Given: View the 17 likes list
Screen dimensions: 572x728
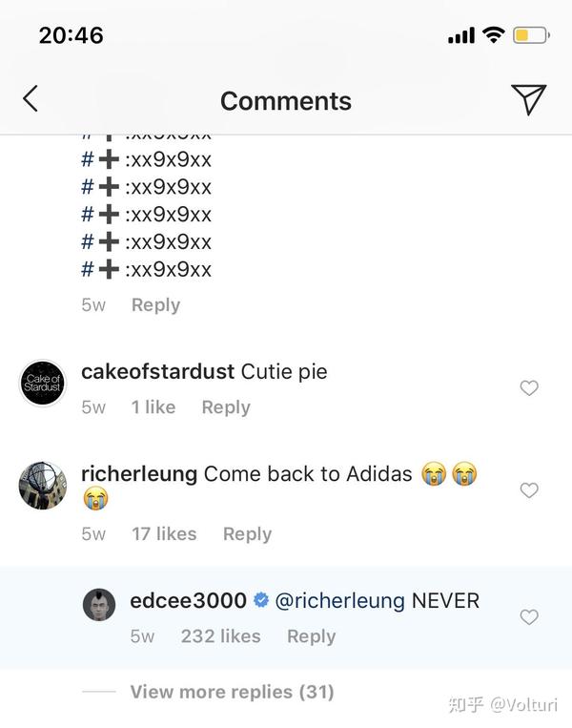Looking at the screenshot, I should [164, 534].
